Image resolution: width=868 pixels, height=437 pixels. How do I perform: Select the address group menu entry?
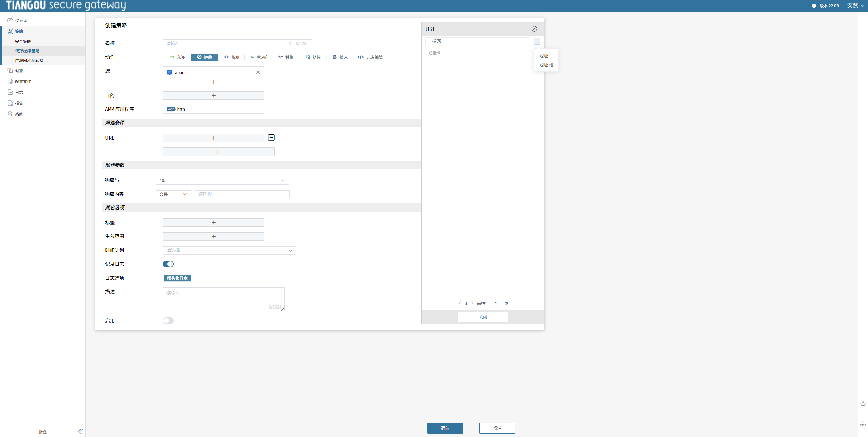pyautogui.click(x=546, y=65)
